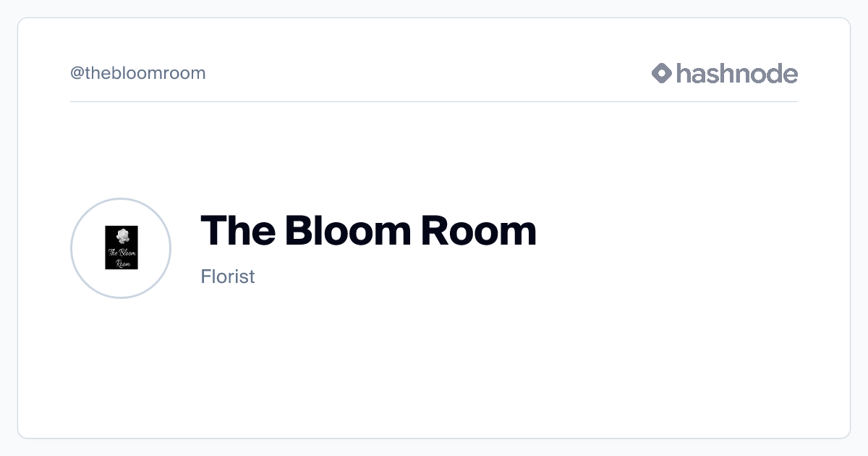Click the white rose in the avatar
The image size is (868, 456).
coord(122,235)
